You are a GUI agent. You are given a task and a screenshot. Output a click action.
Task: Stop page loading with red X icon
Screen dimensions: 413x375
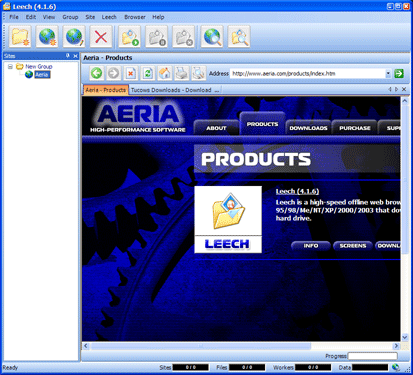131,73
